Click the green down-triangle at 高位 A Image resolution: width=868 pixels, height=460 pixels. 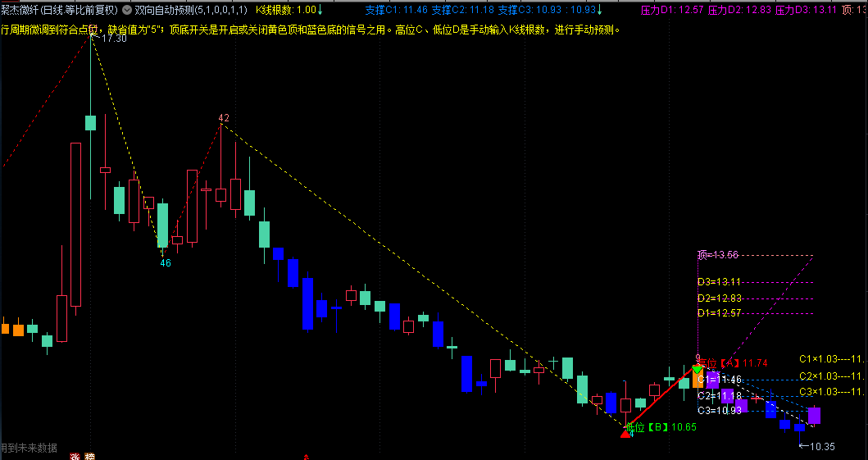click(x=697, y=369)
